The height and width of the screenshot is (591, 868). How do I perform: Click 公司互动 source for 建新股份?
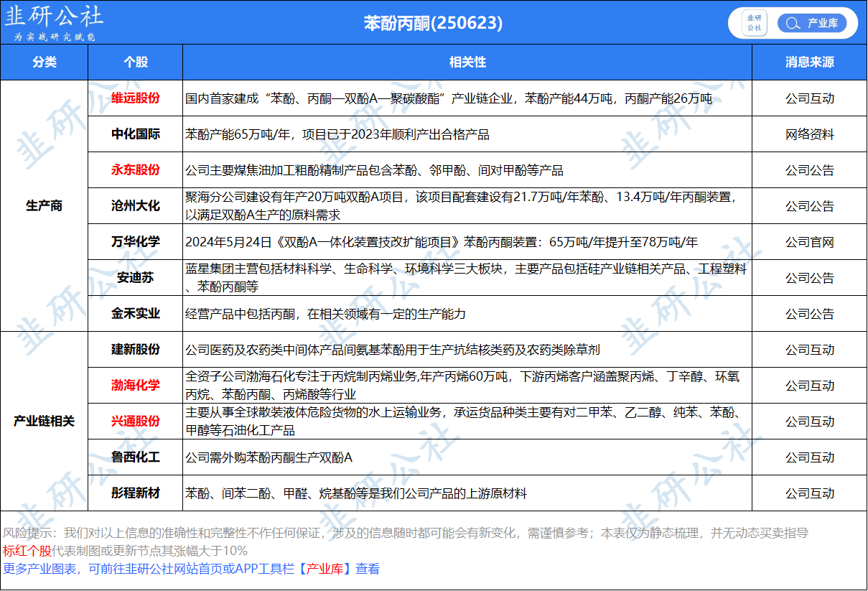tap(810, 350)
